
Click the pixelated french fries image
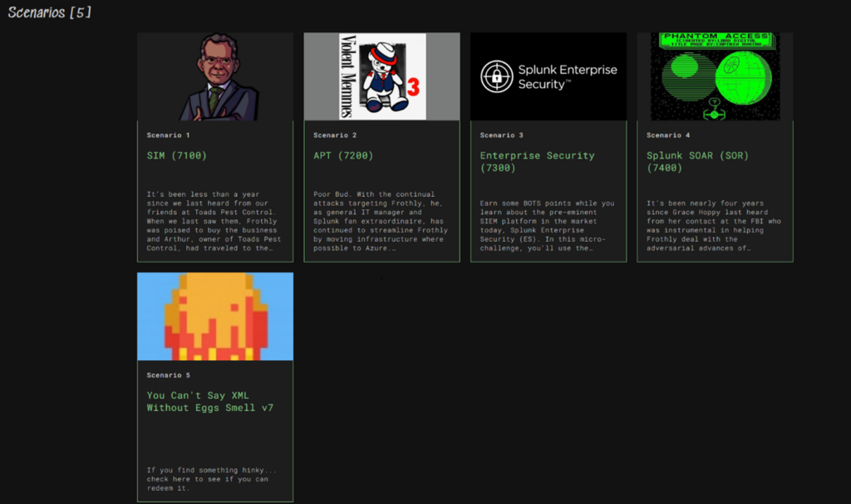pos(215,316)
